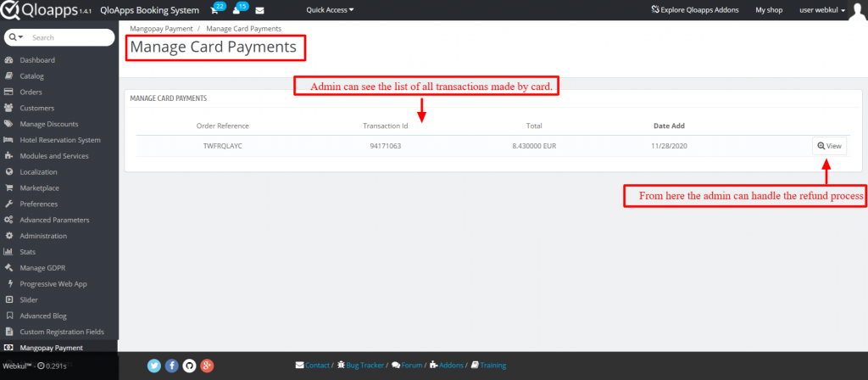868x380 pixels.
Task: Click the Qloapps logo icon
Action: (10, 10)
